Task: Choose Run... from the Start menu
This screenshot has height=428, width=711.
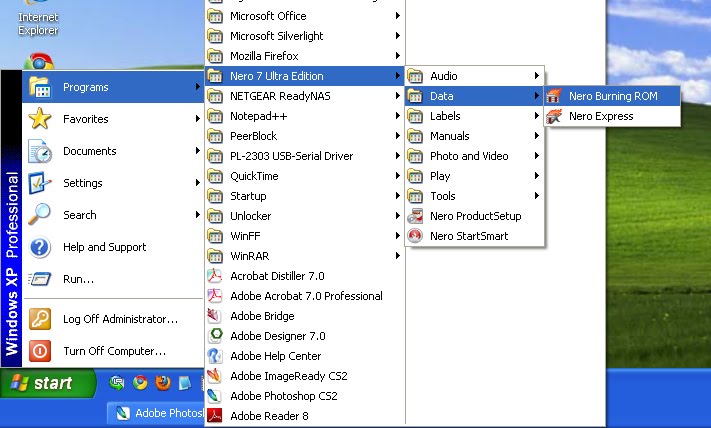Action: pyautogui.click(x=78, y=279)
